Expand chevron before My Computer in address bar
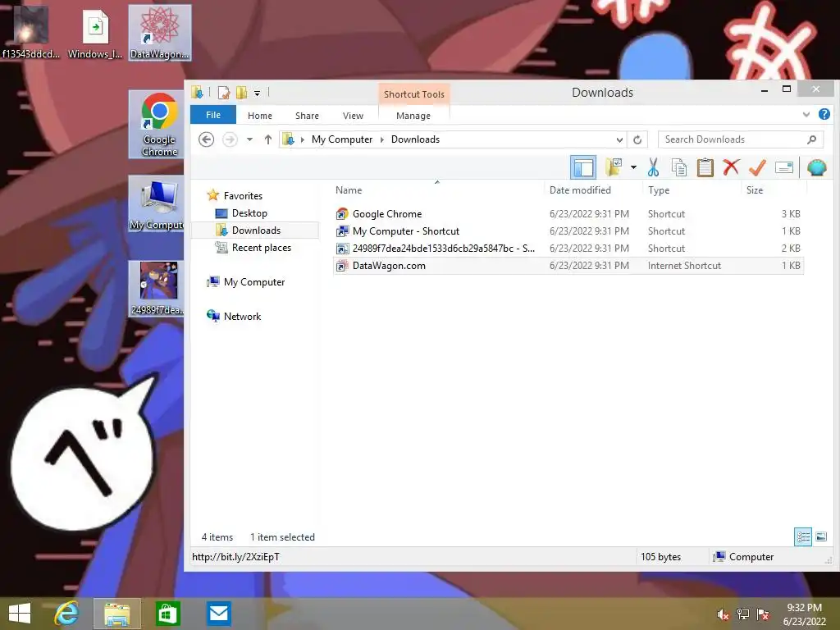The width and height of the screenshot is (840, 630). click(x=302, y=139)
